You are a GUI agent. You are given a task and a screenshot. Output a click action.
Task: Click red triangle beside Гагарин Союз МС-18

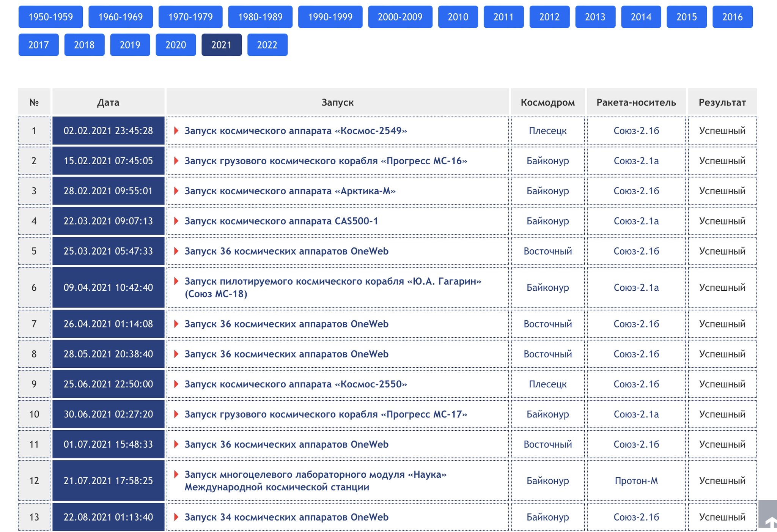pos(176,281)
